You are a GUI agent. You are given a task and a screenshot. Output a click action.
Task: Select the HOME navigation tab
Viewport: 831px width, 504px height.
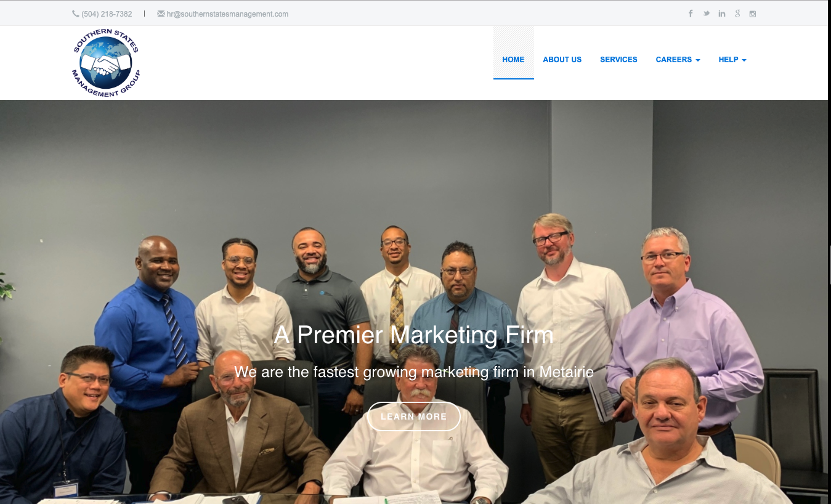(514, 60)
